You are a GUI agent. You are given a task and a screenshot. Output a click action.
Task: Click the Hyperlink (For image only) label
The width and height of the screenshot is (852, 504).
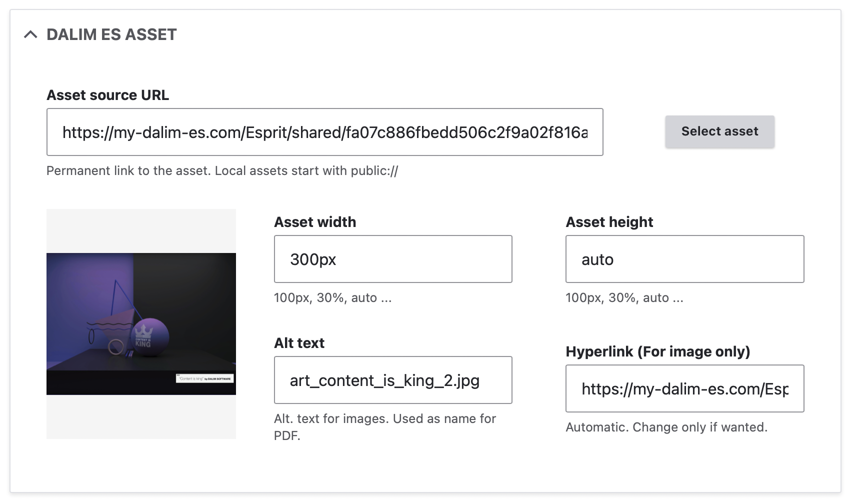(657, 351)
